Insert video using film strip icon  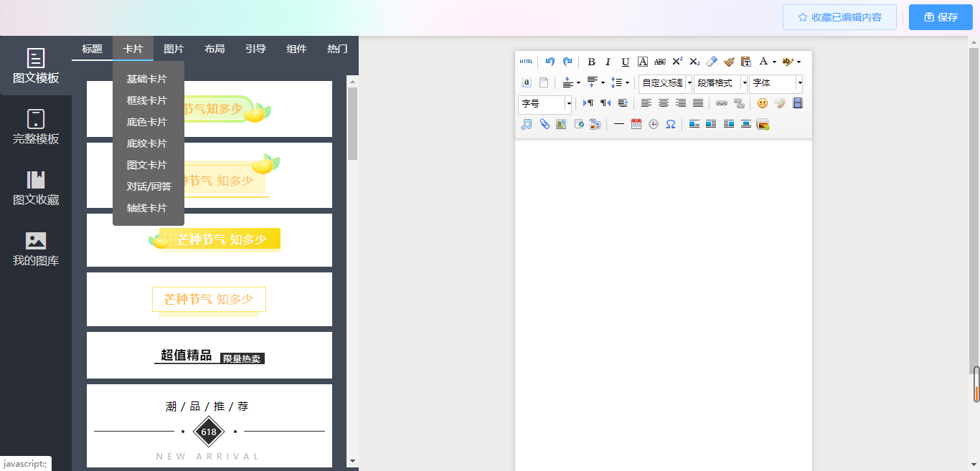tap(797, 103)
